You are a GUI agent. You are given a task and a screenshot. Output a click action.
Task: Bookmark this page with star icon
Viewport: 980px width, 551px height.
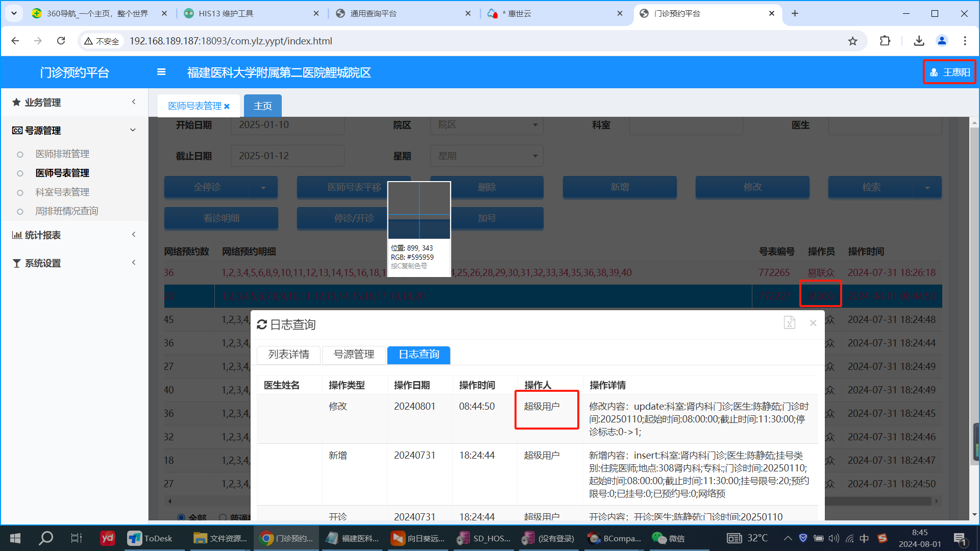pos(852,41)
